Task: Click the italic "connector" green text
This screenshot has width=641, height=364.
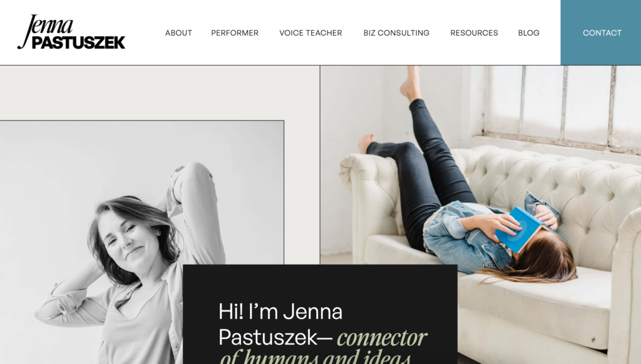Action: point(382,338)
